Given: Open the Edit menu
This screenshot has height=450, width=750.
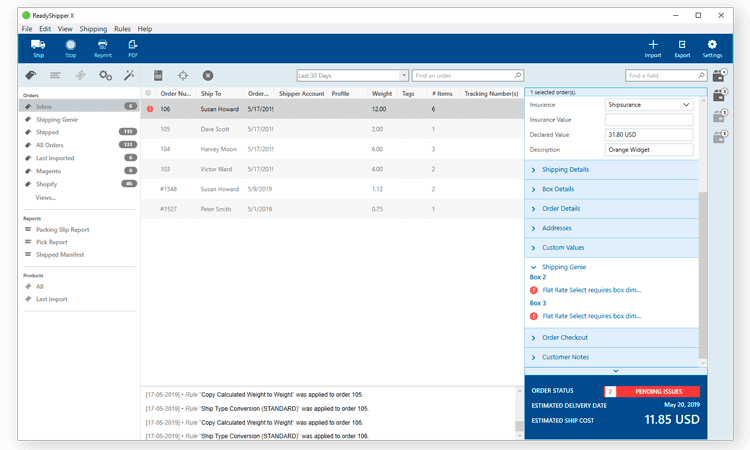Looking at the screenshot, I should coord(45,29).
